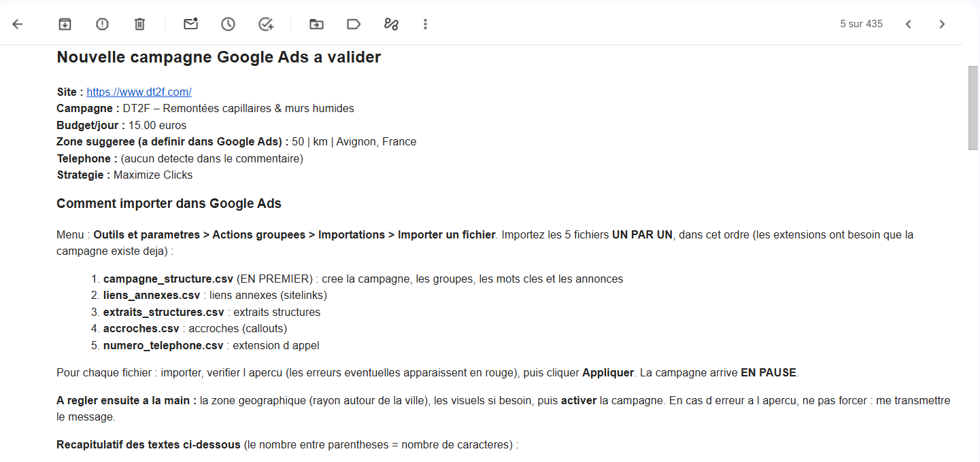This screenshot has width=980, height=462.
Task: Click '(aucun detecte dans le commentaire)' text
Action: (x=212, y=158)
